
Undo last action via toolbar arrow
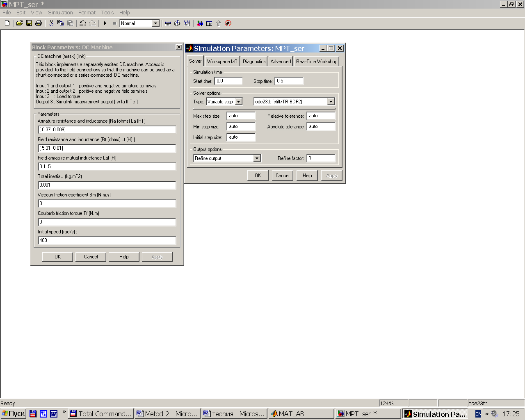[83, 23]
